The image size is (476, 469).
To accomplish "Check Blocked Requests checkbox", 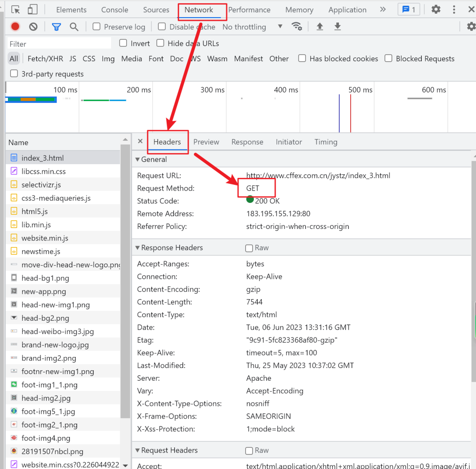I will pos(388,58).
